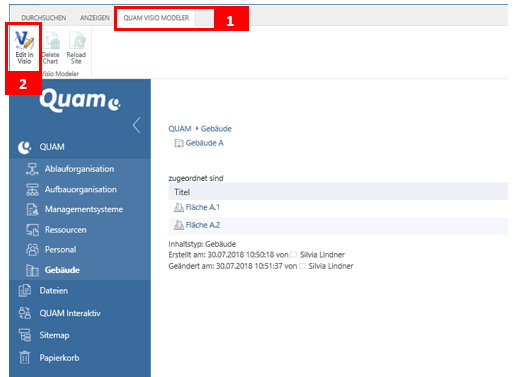Click the Reload Site ribbon icon

tap(77, 41)
